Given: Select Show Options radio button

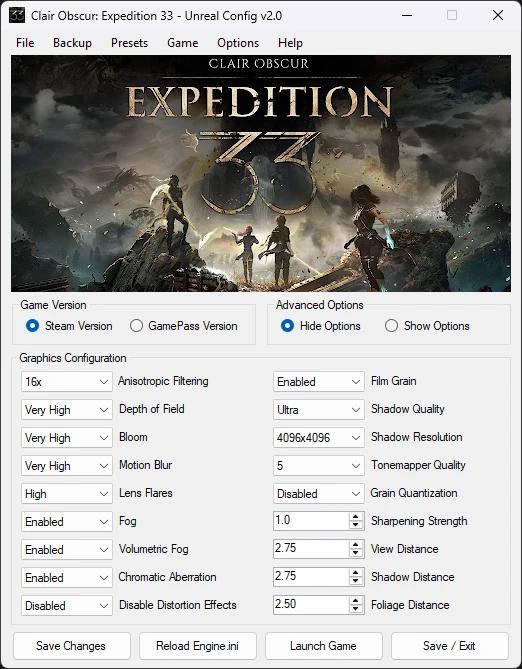Looking at the screenshot, I should tap(391, 326).
